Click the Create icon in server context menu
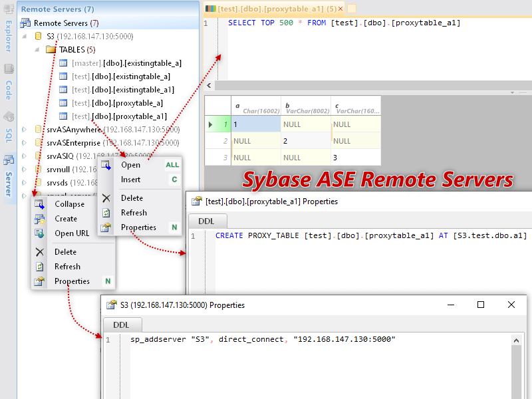The width and height of the screenshot is (532, 399). (x=39, y=219)
